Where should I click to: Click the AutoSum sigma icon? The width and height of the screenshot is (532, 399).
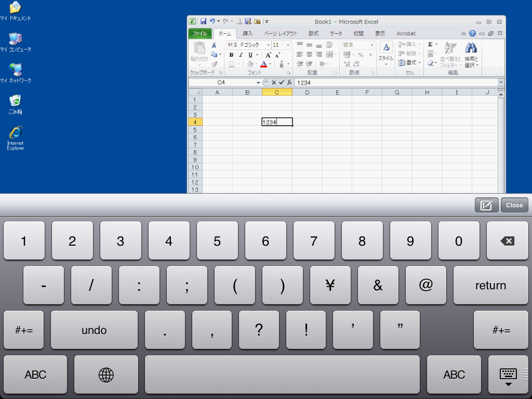(x=430, y=45)
